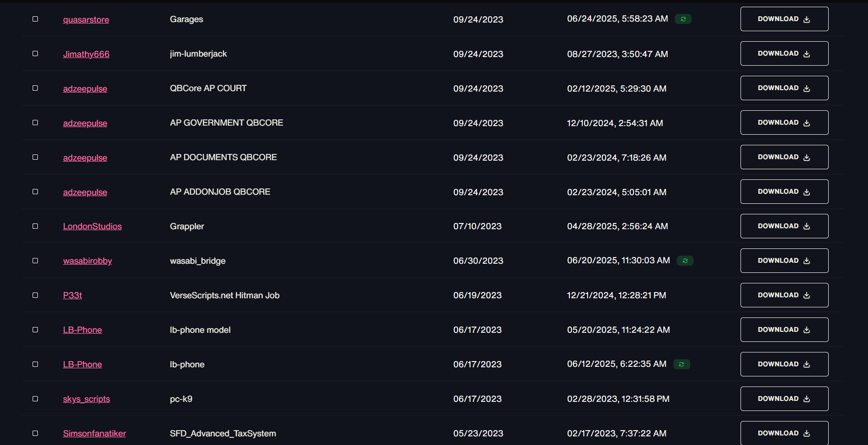Screen dimensions: 868x445
Task: Download AP GOVERNMENT QBCORE
Action: [x=784, y=123]
